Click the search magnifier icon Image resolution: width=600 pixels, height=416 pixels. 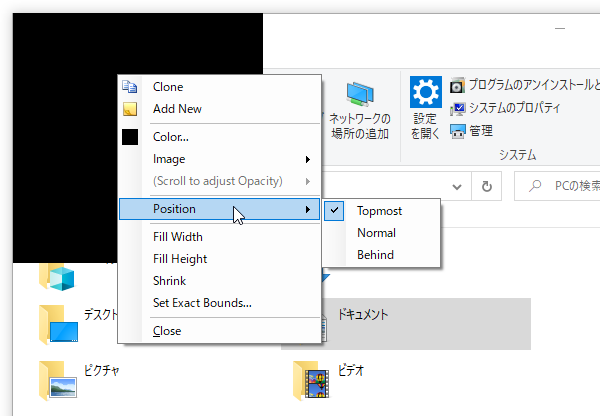[x=535, y=186]
